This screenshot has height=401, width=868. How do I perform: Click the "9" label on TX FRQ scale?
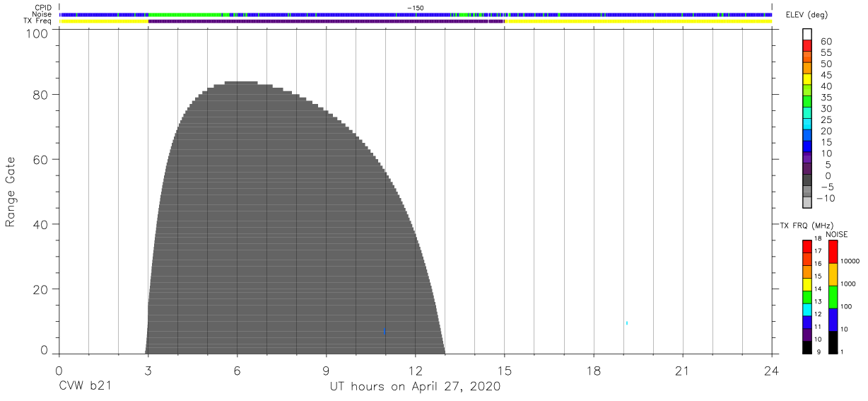click(817, 352)
